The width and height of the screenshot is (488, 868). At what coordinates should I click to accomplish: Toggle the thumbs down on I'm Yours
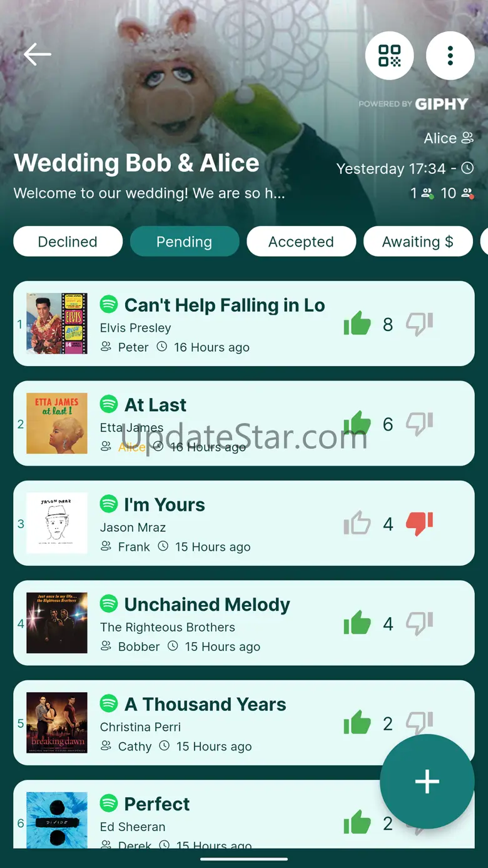point(419,524)
